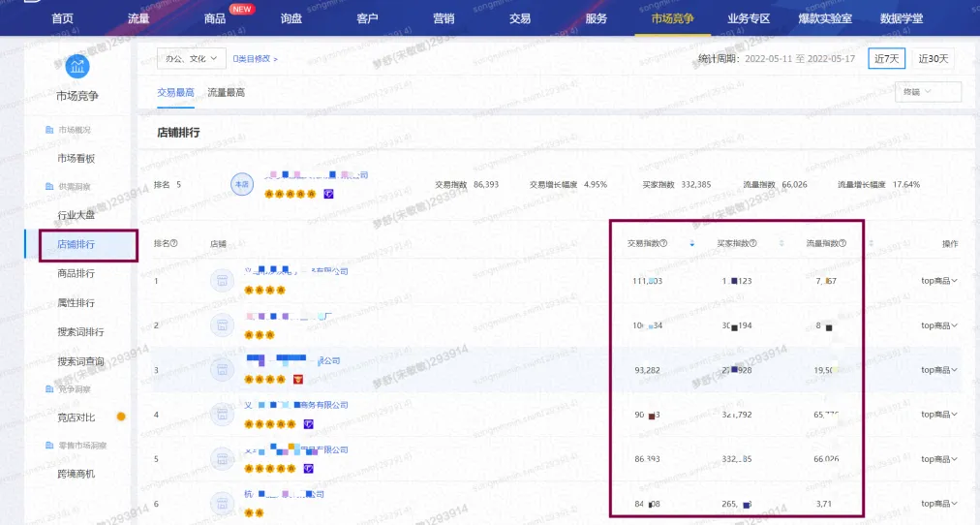The width and height of the screenshot is (980, 525).
Task: Open the 办公、文化 category dropdown
Action: coord(191,59)
